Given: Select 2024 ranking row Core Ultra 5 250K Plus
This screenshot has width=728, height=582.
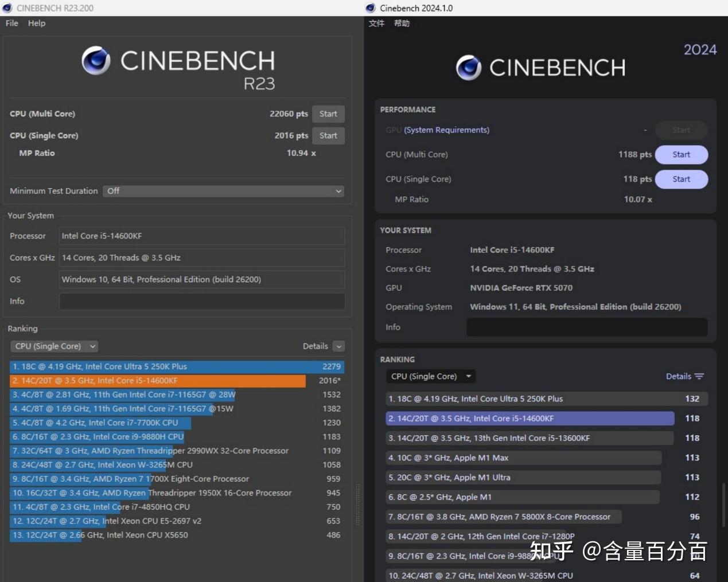Looking at the screenshot, I should coord(547,399).
